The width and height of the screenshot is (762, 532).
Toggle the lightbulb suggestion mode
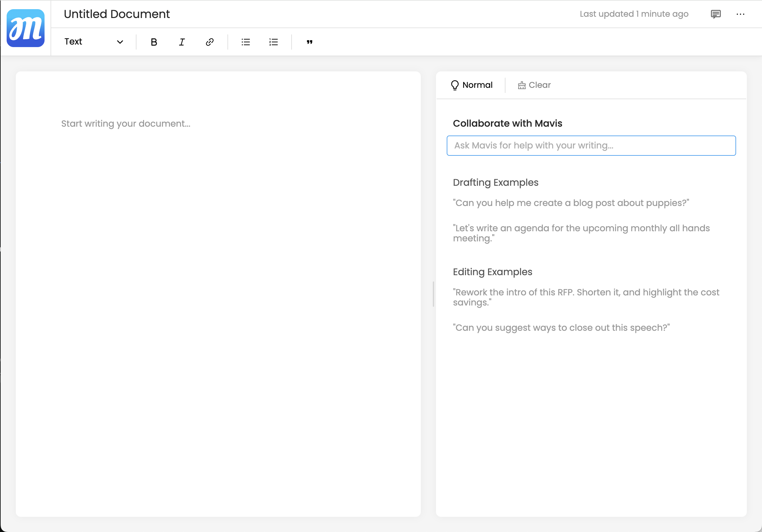tap(454, 85)
